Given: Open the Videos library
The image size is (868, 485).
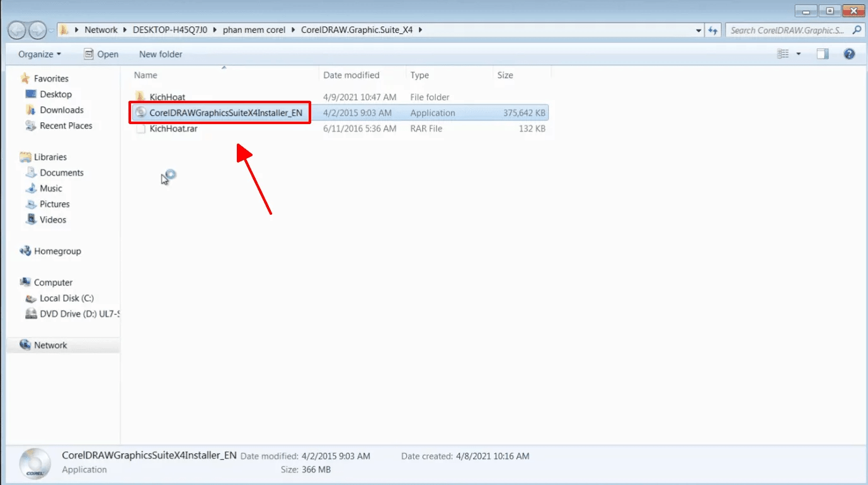Looking at the screenshot, I should [x=53, y=220].
